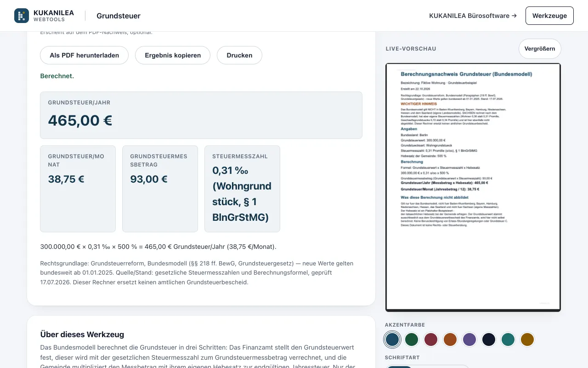Screen dimensions: 588x368
Task: Enlarge preview with 'Vergrößern' button
Action: (540, 49)
